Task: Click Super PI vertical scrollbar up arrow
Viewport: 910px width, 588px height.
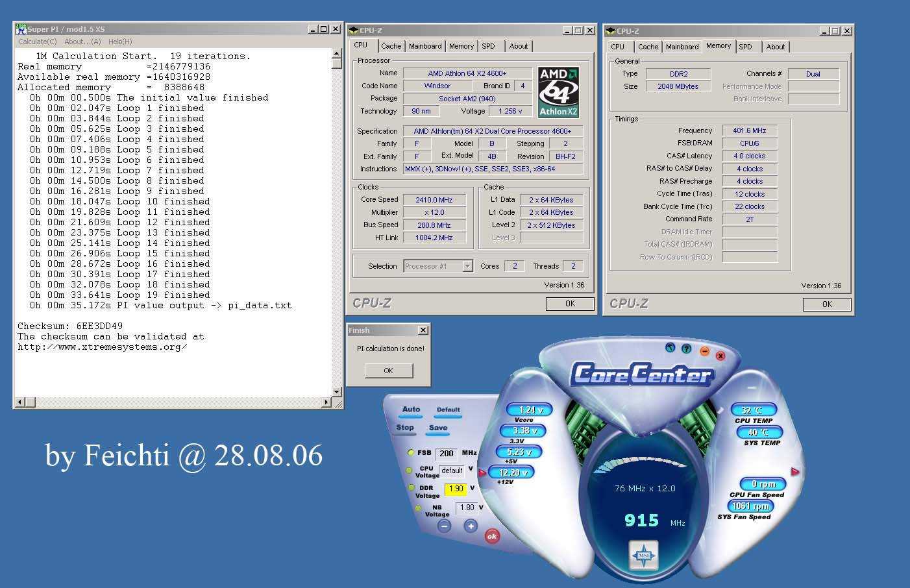Action: point(336,53)
